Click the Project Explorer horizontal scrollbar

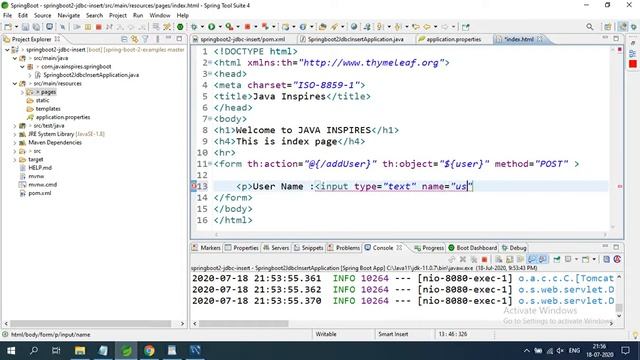[91, 323]
